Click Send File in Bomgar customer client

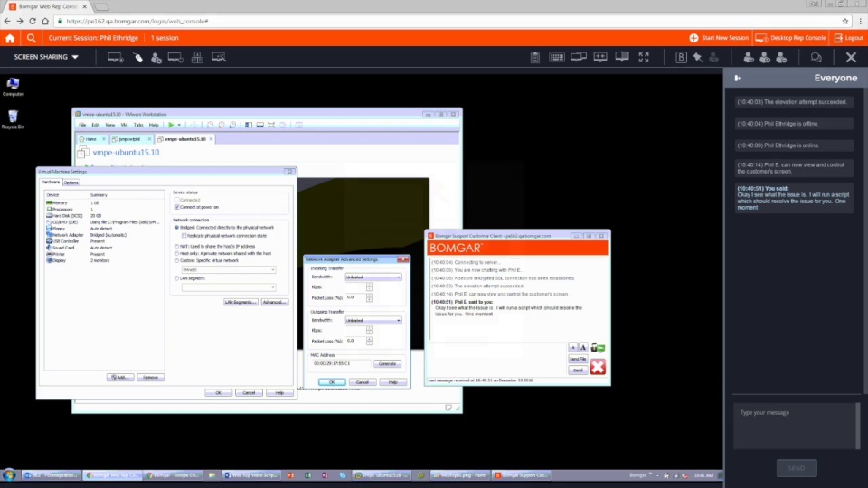(x=578, y=359)
